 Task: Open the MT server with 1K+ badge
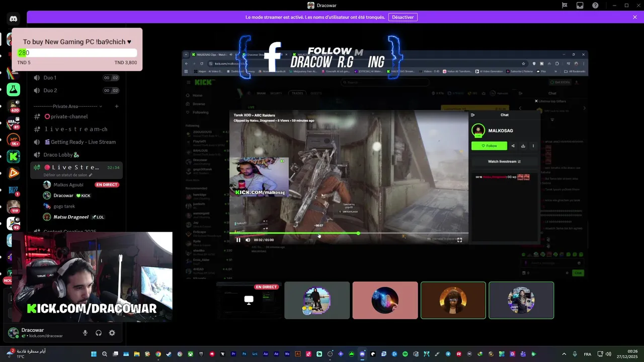14,140
